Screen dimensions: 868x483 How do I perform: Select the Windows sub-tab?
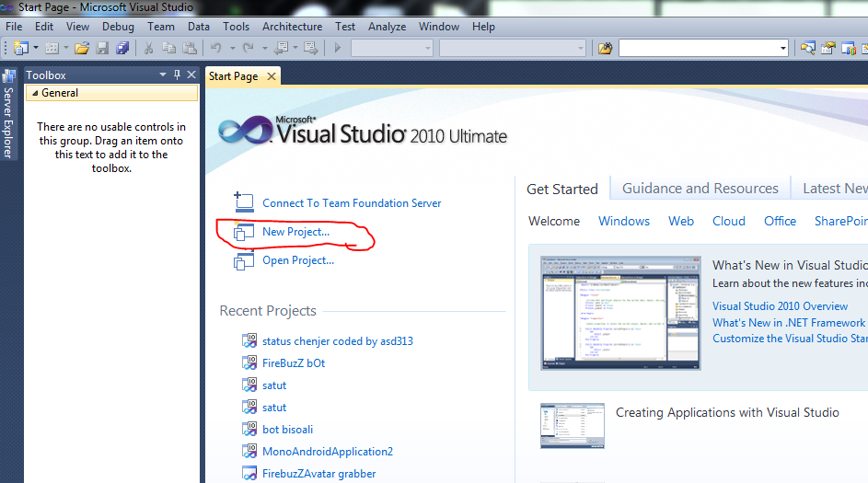point(624,222)
